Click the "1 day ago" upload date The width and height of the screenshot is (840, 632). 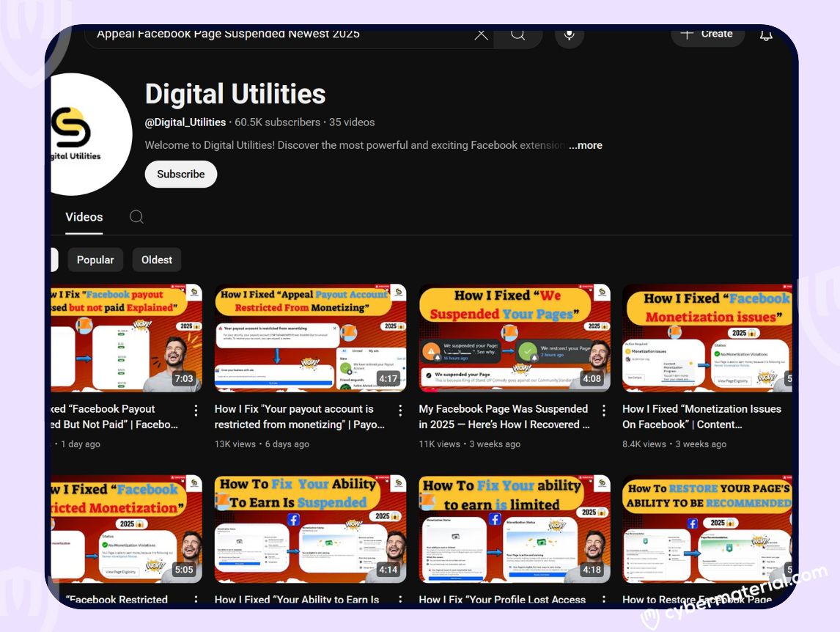pos(81,444)
